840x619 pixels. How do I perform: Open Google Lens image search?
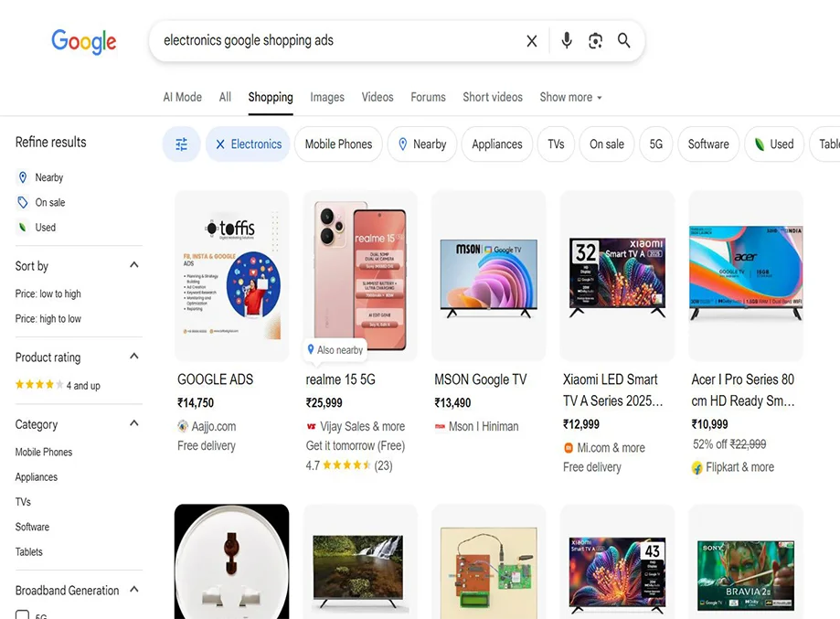coord(595,40)
